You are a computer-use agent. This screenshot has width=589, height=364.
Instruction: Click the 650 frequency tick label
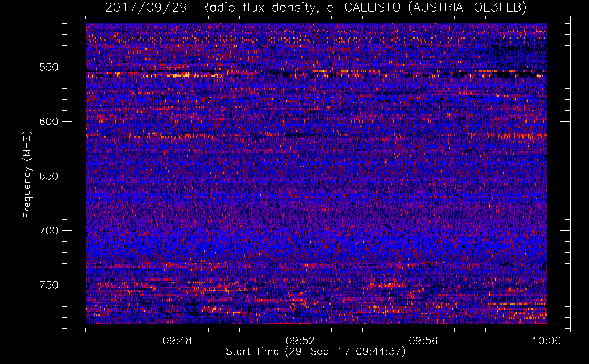[49, 176]
